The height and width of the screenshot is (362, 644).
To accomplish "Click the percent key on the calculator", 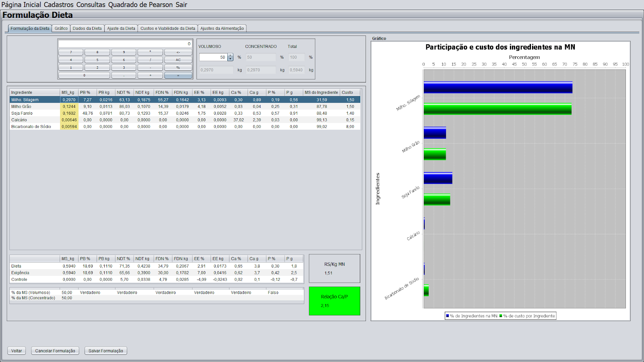I will (178, 68).
